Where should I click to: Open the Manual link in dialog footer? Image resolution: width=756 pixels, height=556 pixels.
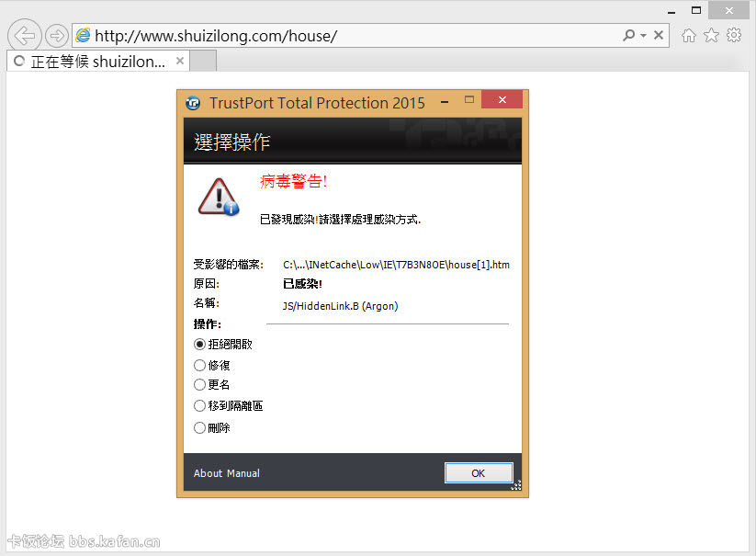point(243,473)
